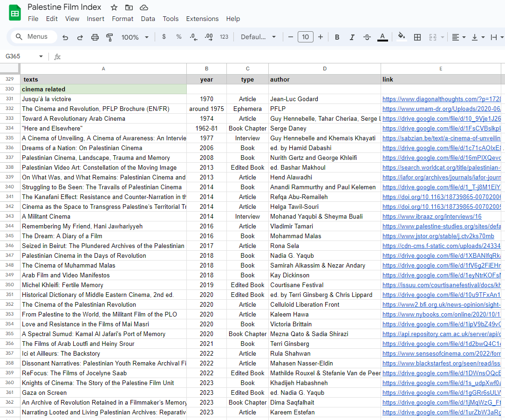Open the text color picker
Viewport: 505px width, 420px height.
(x=382, y=37)
